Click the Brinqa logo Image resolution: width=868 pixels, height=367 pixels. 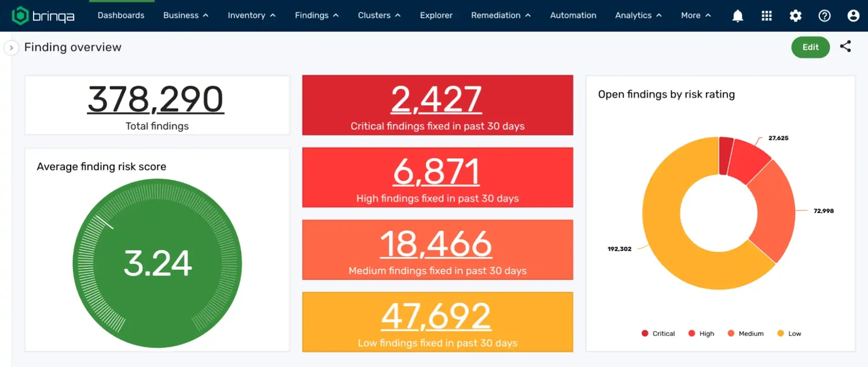43,16
